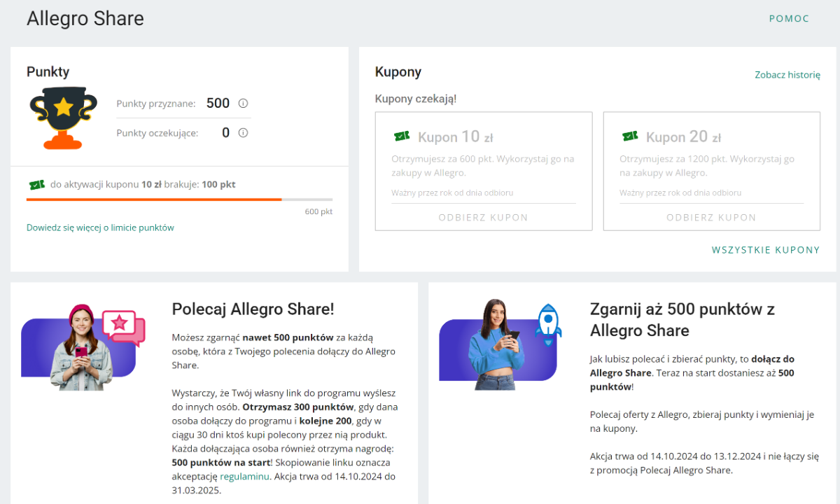The image size is (840, 504).
Task: Open the Pomoc help link
Action: pyautogui.click(x=789, y=19)
